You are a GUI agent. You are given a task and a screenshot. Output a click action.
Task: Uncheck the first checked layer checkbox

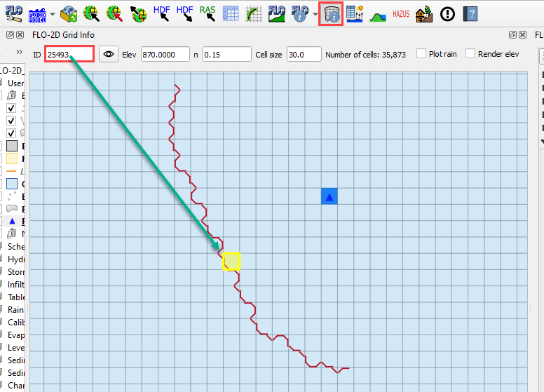tap(11, 108)
